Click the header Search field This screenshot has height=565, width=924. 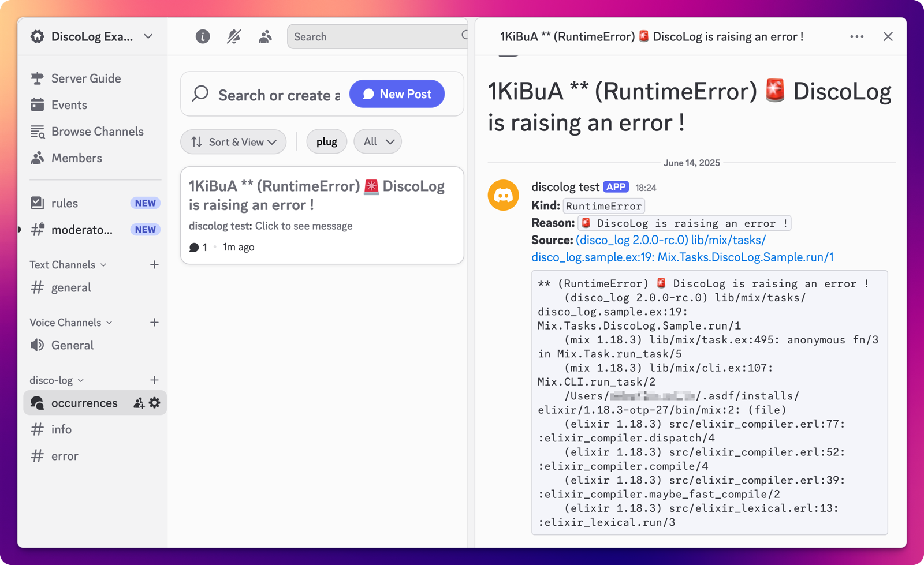(x=375, y=37)
